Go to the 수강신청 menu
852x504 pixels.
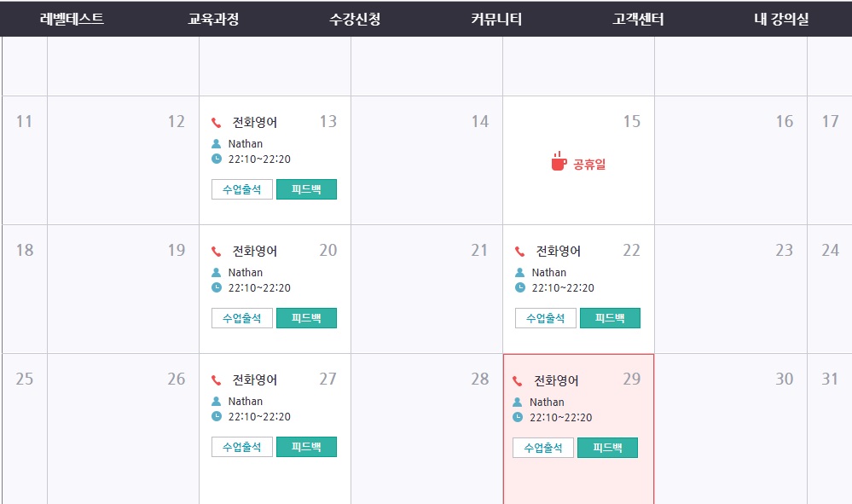point(355,19)
